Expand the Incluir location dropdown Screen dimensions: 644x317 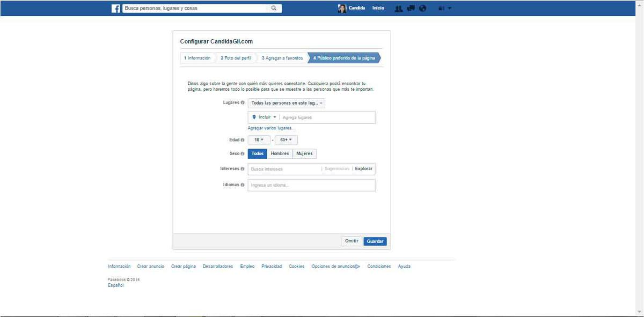click(265, 117)
